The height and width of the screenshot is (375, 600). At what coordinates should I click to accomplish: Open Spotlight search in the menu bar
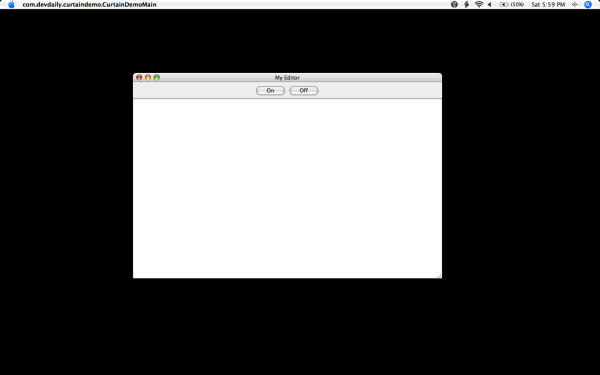pyautogui.click(x=588, y=5)
